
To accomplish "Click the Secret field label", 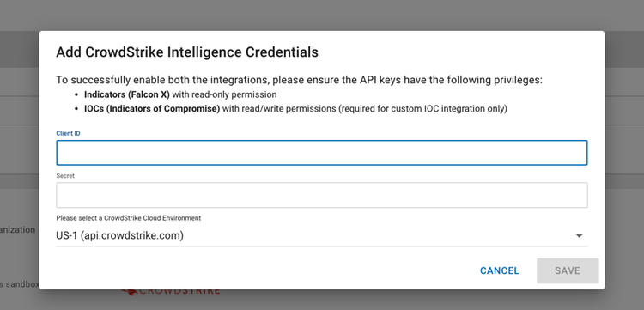I will click(65, 175).
